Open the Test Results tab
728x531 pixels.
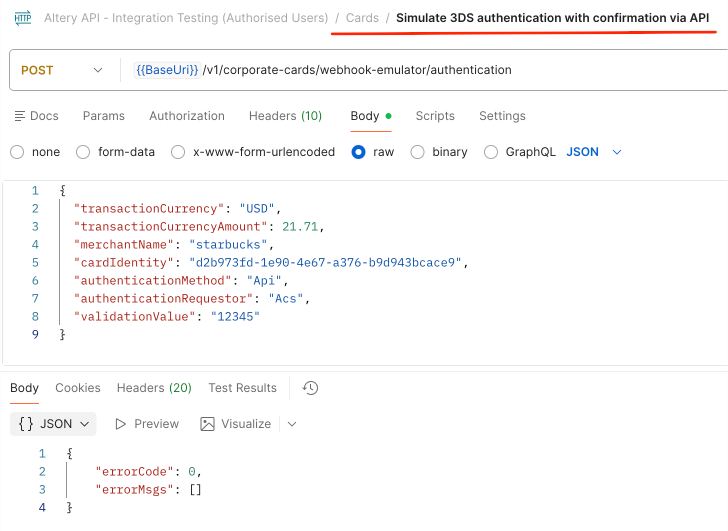tap(242, 388)
